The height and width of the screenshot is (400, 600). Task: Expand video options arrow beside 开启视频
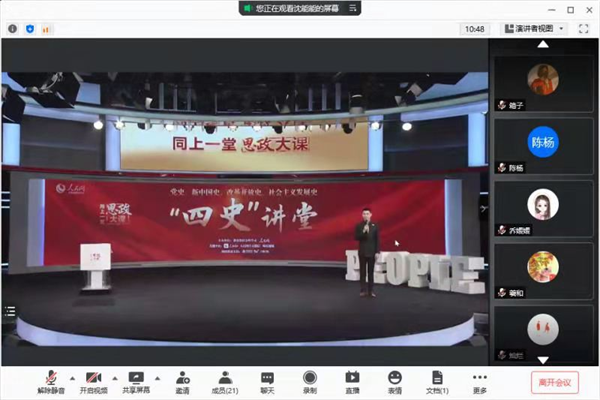114,377
